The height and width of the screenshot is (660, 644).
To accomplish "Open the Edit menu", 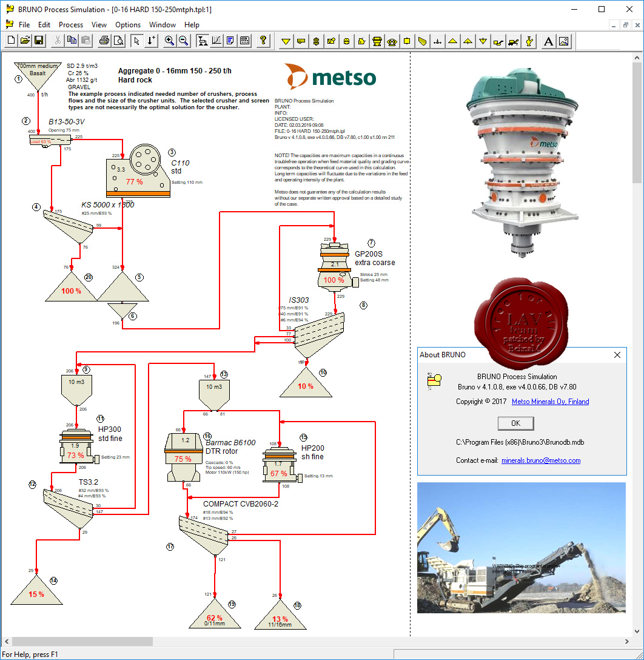I will [44, 25].
